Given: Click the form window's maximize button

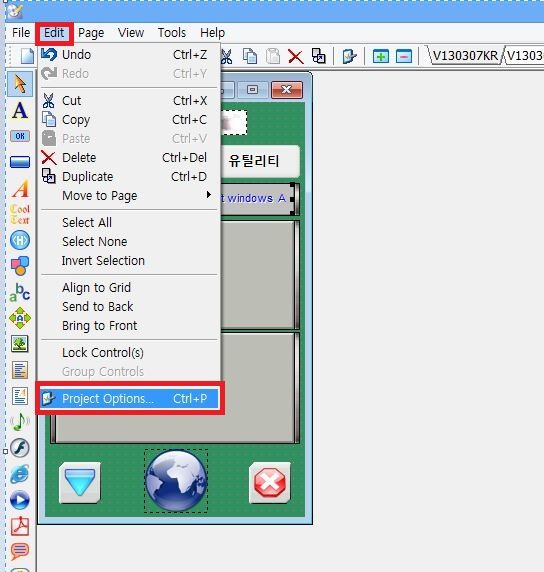Looking at the screenshot, I should tap(252, 89).
